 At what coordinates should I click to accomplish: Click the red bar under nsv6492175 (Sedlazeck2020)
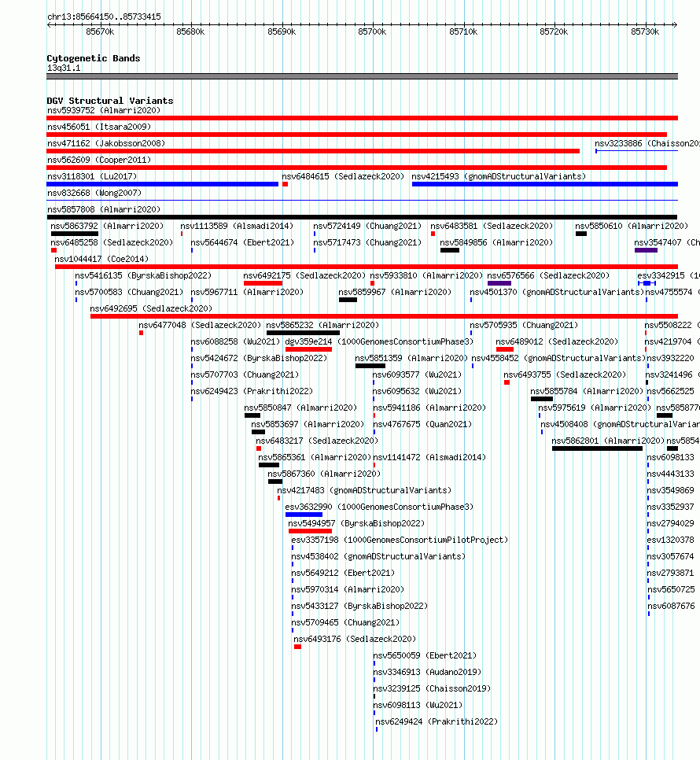263,283
